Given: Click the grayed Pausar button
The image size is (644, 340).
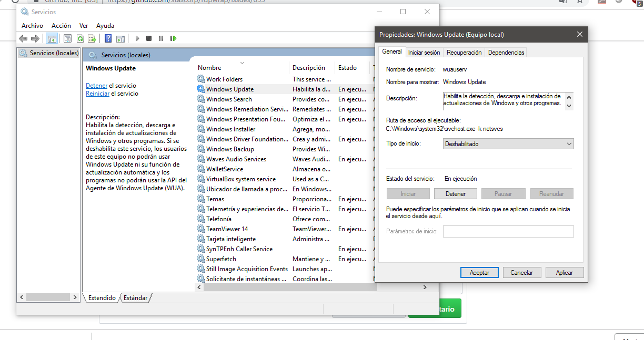Looking at the screenshot, I should pyautogui.click(x=504, y=193).
